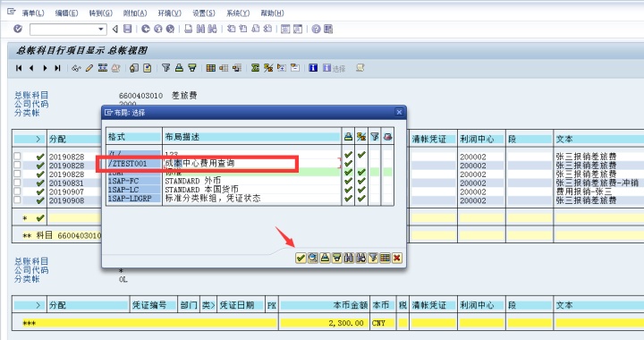Click the Change layout grid icon
The image size is (644, 340).
click(211, 68)
